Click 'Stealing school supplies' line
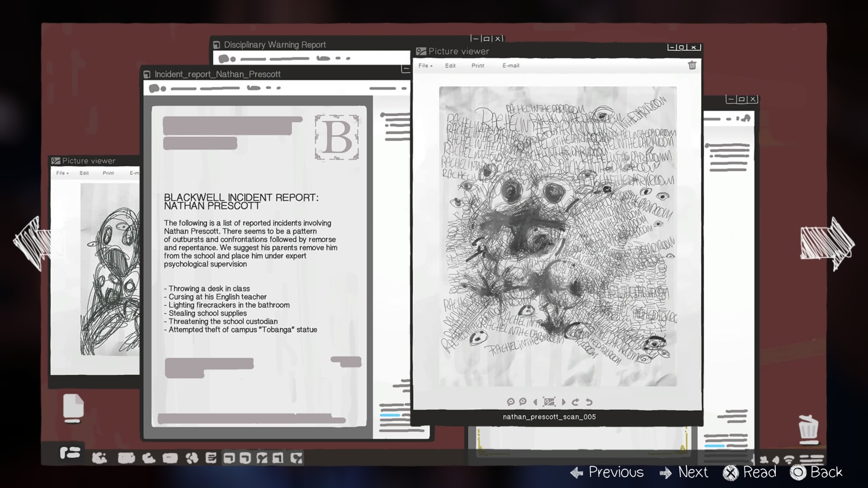 click(205, 313)
